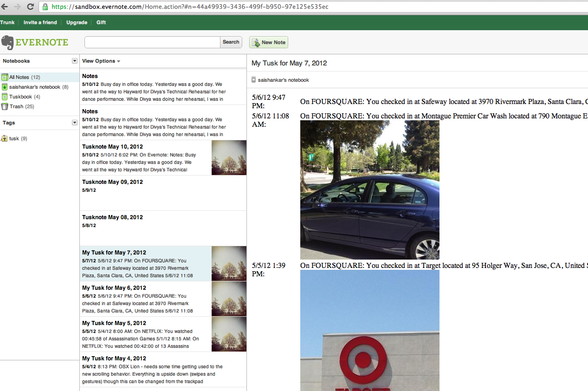The height and width of the screenshot is (391, 588).
Task: Reload the page with the refresh icon
Action: (x=30, y=7)
